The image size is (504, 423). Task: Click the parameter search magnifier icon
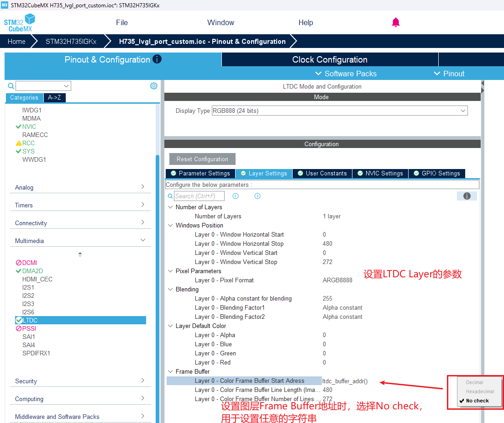[x=170, y=196]
